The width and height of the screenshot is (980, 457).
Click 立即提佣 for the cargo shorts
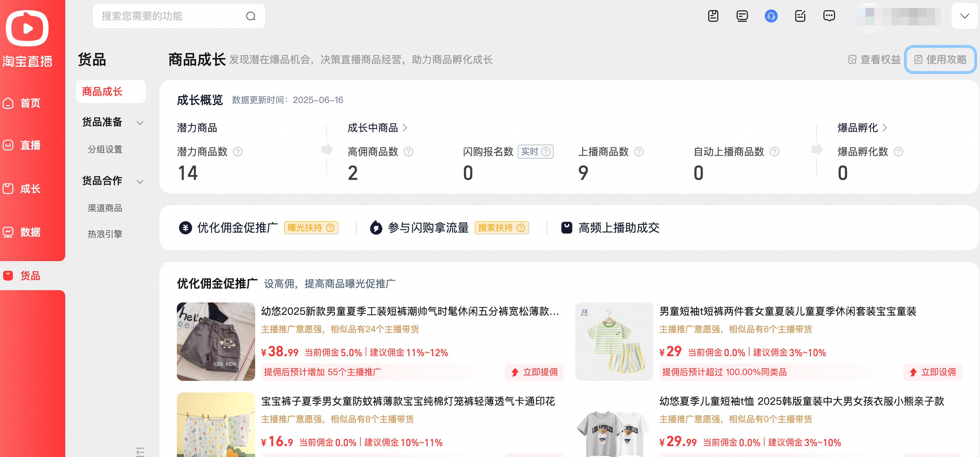pyautogui.click(x=534, y=372)
